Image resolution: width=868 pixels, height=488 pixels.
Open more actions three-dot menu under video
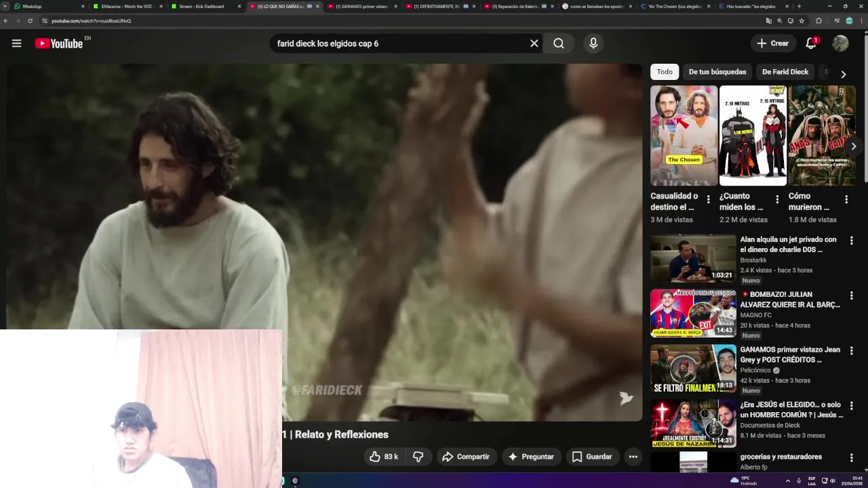(x=633, y=457)
